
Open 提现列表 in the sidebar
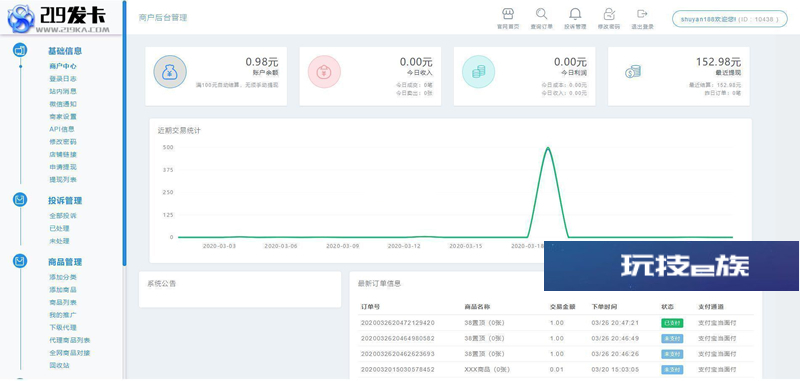point(63,180)
